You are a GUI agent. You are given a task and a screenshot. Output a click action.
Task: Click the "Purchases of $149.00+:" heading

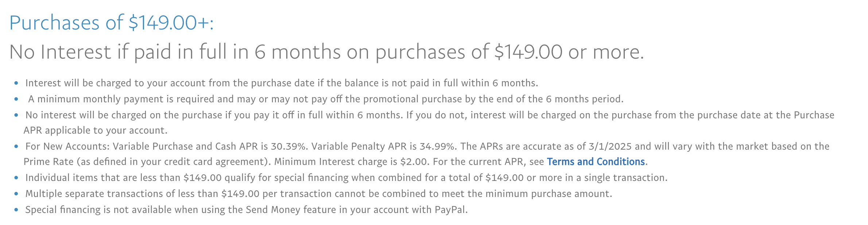tap(112, 23)
